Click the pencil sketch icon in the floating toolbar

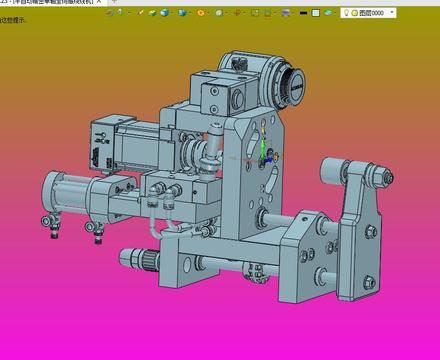pos(140,13)
